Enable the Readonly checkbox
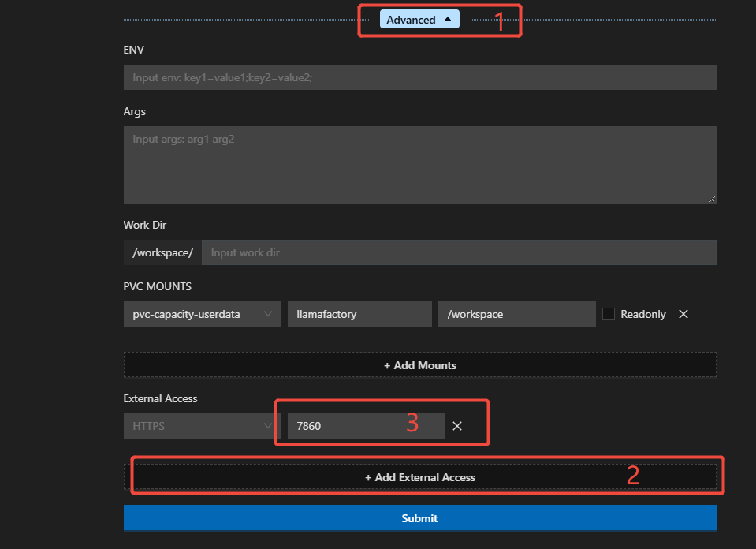This screenshot has width=756, height=549. click(609, 314)
